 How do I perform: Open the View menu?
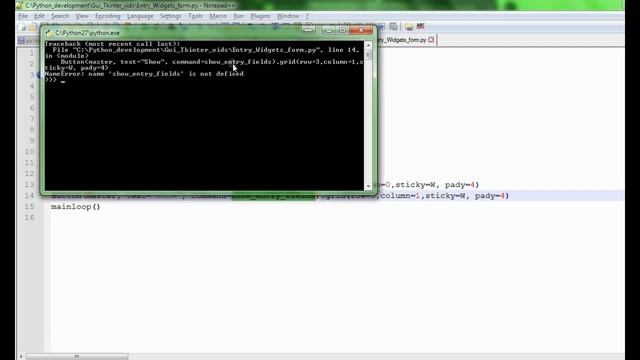pos(82,16)
